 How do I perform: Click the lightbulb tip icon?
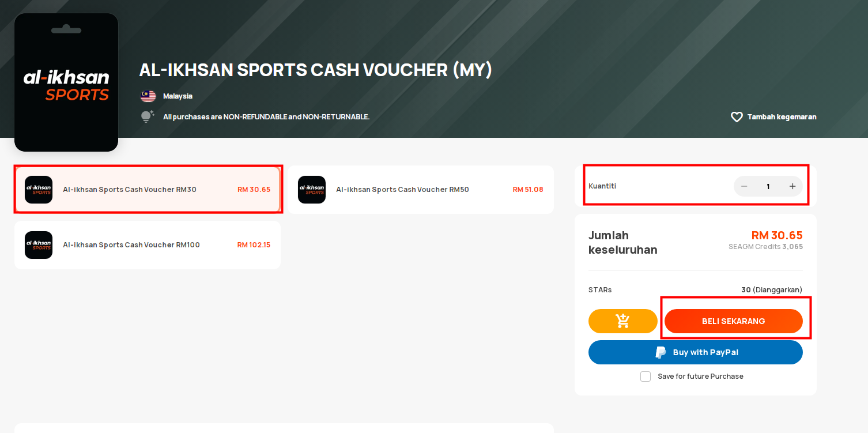click(148, 116)
